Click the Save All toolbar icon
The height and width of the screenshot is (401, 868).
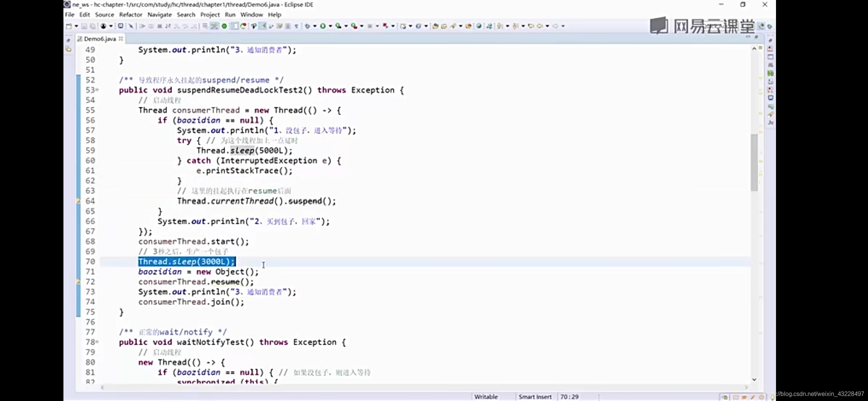pyautogui.click(x=93, y=26)
